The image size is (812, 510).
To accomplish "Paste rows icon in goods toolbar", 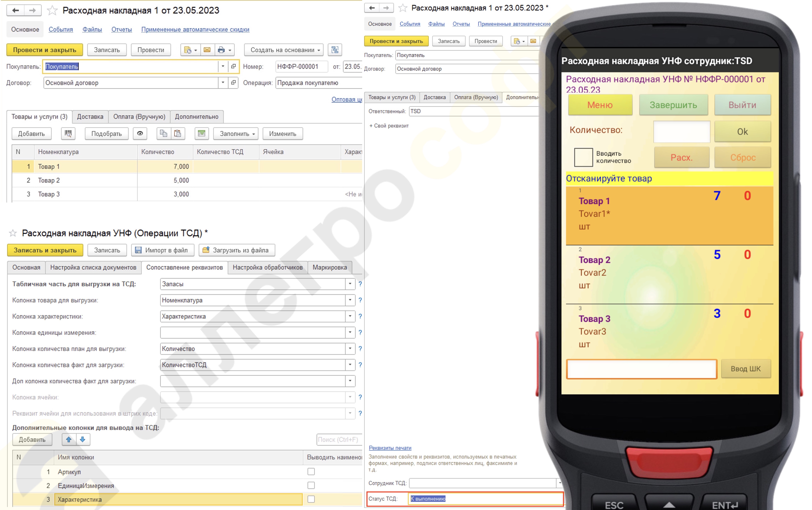I will click(x=178, y=134).
